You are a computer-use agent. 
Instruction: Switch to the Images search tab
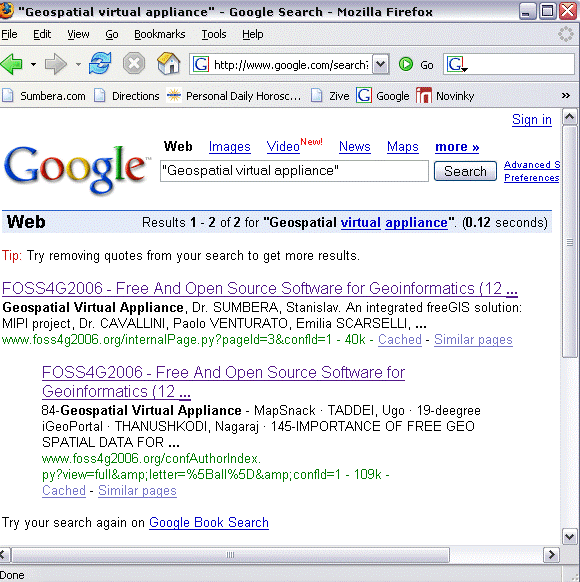[x=229, y=147]
